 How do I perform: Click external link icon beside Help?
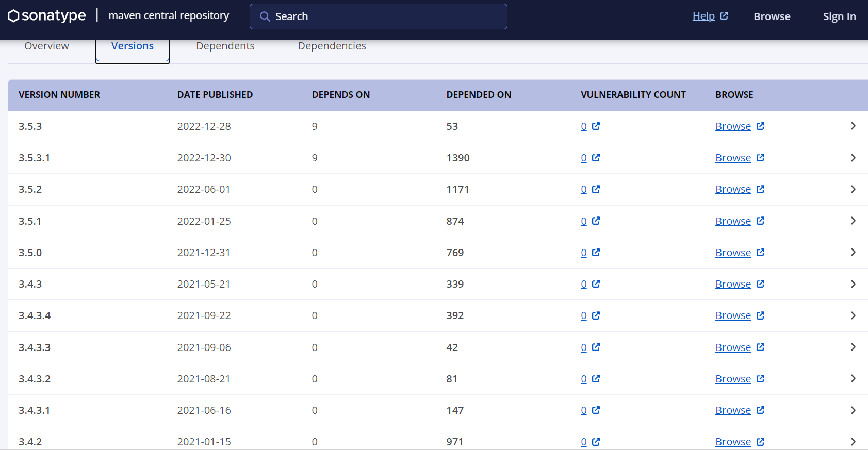click(x=724, y=16)
